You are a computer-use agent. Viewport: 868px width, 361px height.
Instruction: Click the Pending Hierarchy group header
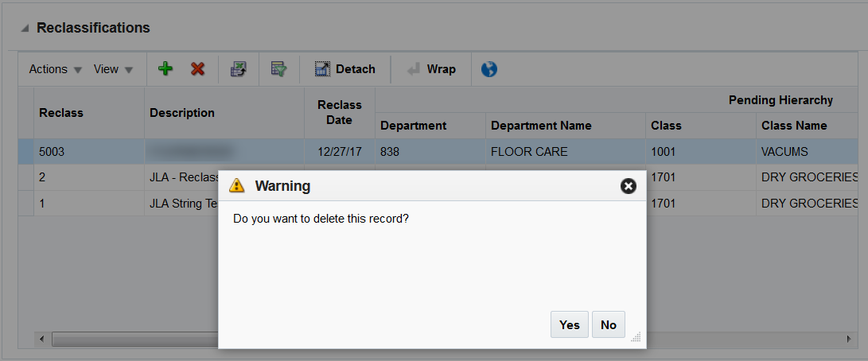(780, 100)
